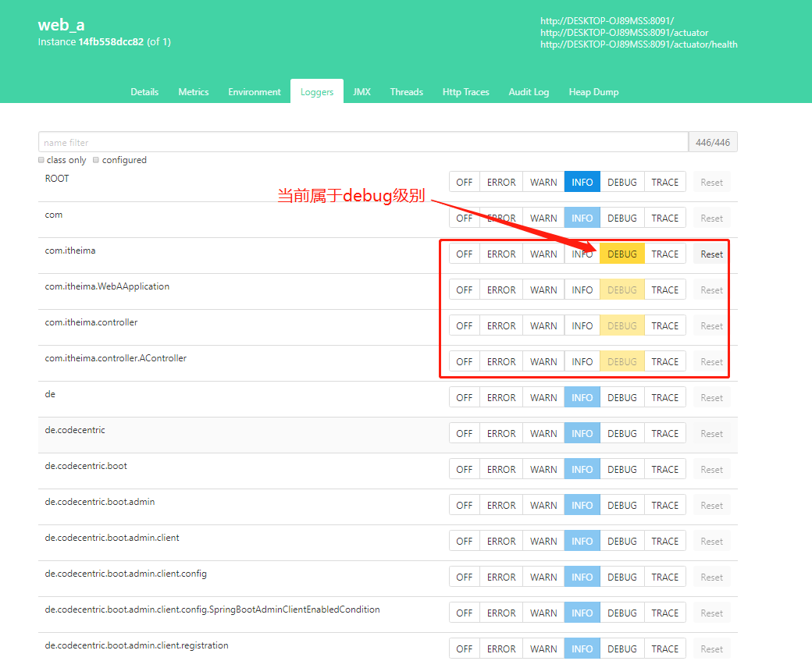Enable the class only checkbox
This screenshot has height=661, width=812.
(x=41, y=160)
